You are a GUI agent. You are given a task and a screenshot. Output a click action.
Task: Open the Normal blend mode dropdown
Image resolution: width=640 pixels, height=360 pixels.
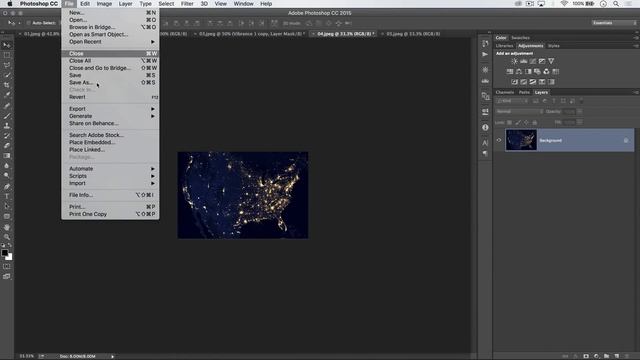click(519, 111)
